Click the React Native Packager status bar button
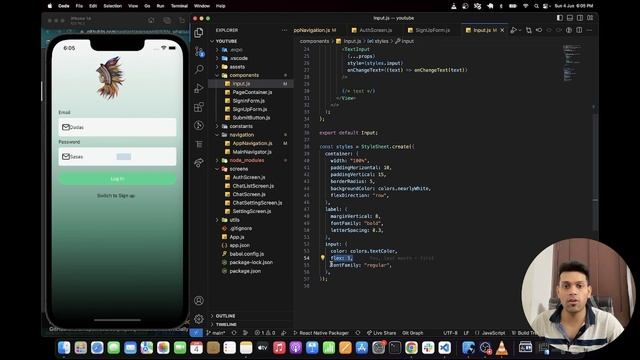Viewport: 640px width, 360px height. coord(321,333)
